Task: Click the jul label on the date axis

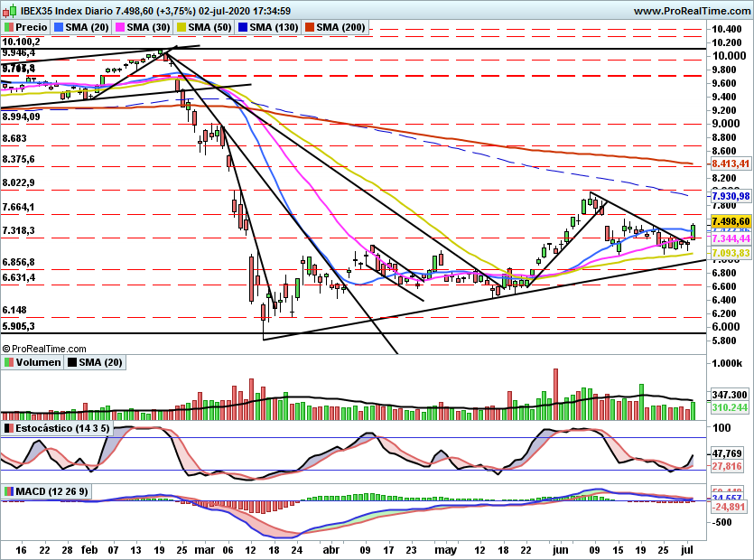Action: point(685,549)
